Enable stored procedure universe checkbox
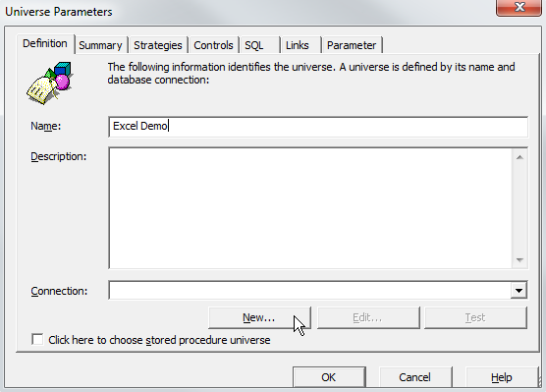 tap(37, 339)
